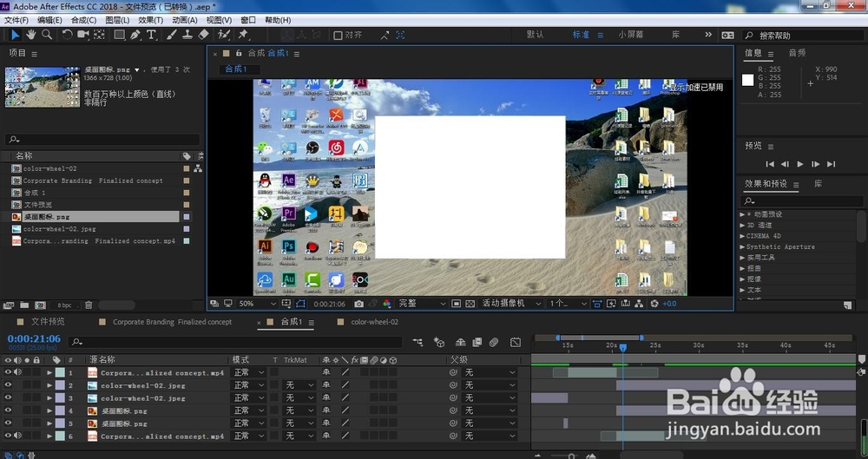This screenshot has width=868, height=459.
Task: Select the Hand tool
Action: click(x=31, y=35)
